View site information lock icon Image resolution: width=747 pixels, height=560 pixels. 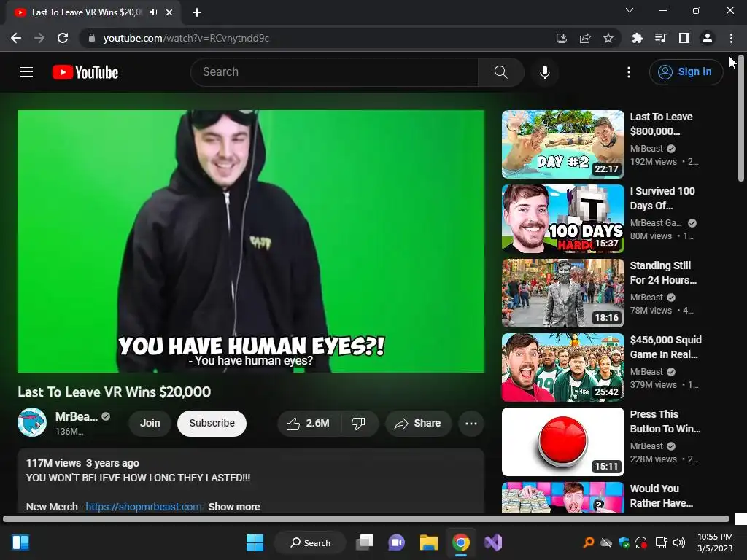91,38
